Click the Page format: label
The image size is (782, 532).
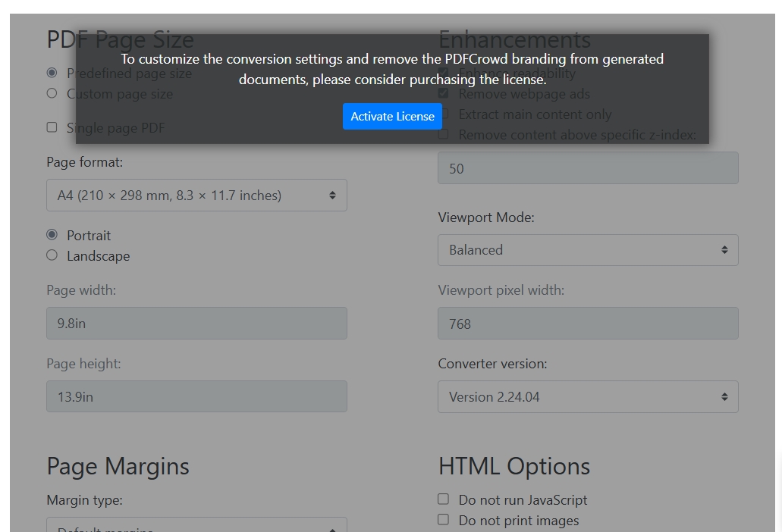click(85, 162)
